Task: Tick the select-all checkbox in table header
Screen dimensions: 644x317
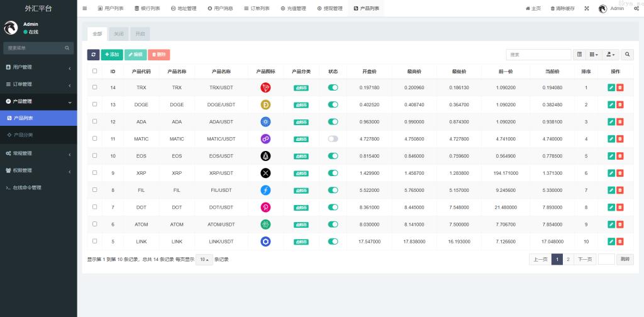Action: [x=95, y=71]
